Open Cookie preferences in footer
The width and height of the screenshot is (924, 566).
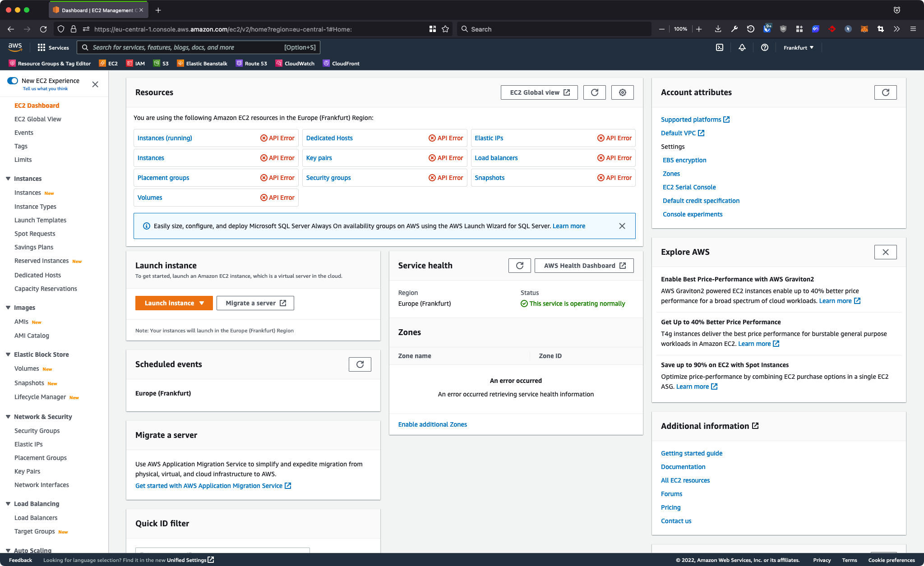click(892, 560)
